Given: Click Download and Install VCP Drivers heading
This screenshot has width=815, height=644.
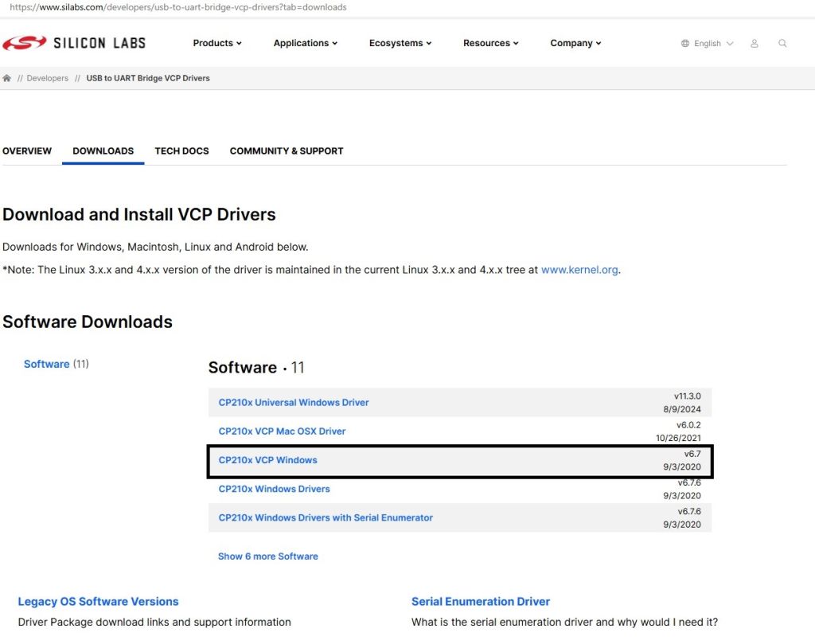Looking at the screenshot, I should [x=138, y=214].
